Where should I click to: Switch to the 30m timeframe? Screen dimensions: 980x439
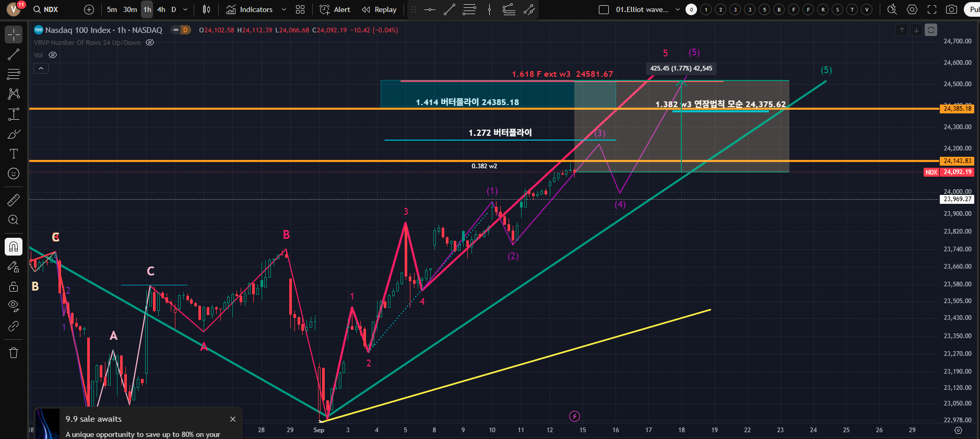(130, 9)
